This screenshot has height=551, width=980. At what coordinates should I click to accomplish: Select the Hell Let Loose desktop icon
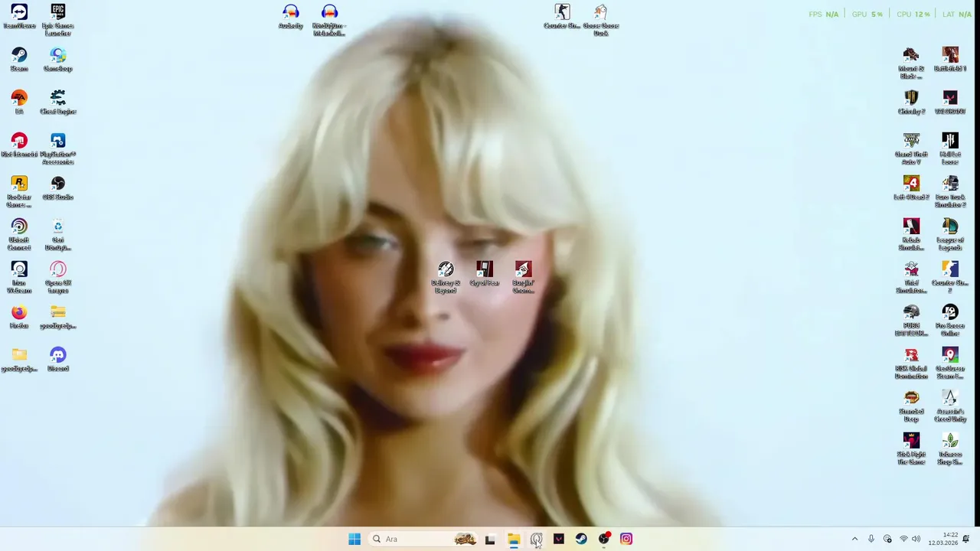[950, 148]
